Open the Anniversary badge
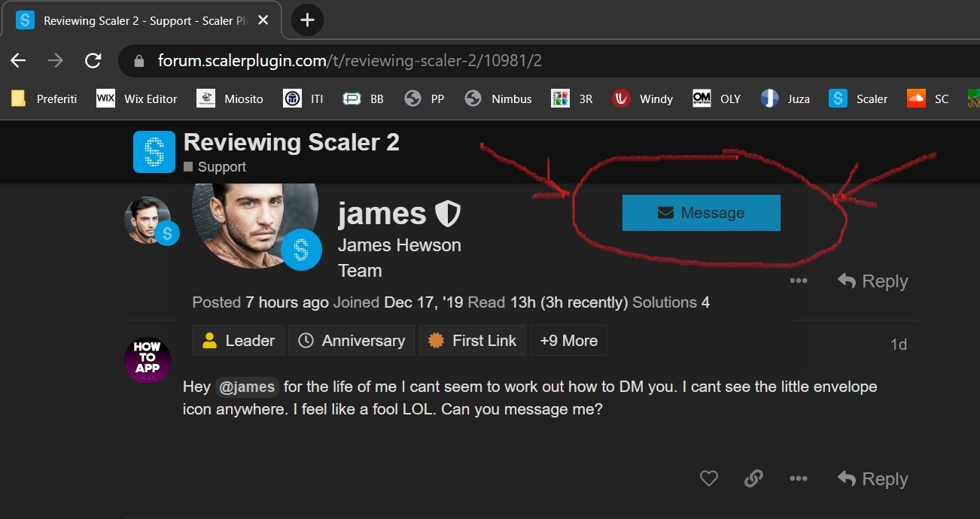Image resolution: width=980 pixels, height=519 pixels. tap(352, 341)
